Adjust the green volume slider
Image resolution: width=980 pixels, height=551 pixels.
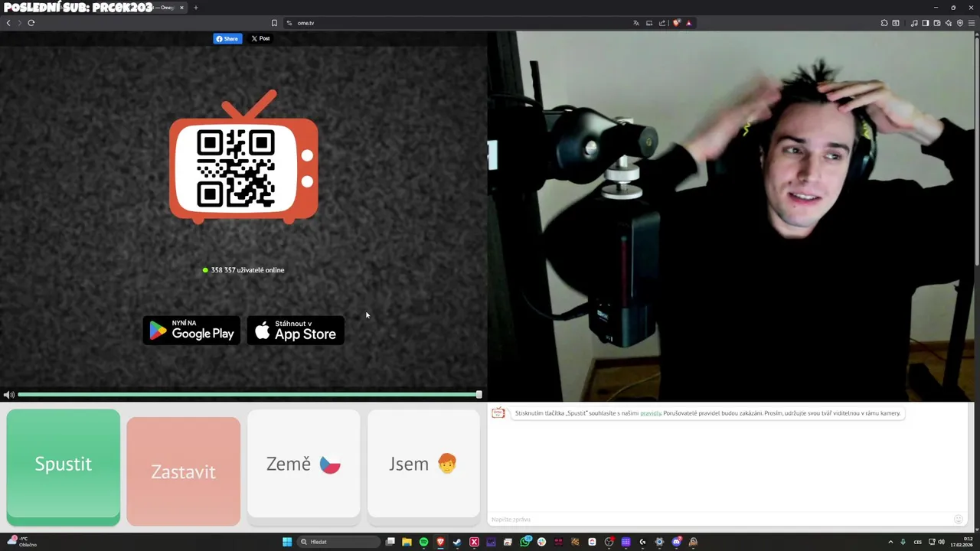coord(250,395)
